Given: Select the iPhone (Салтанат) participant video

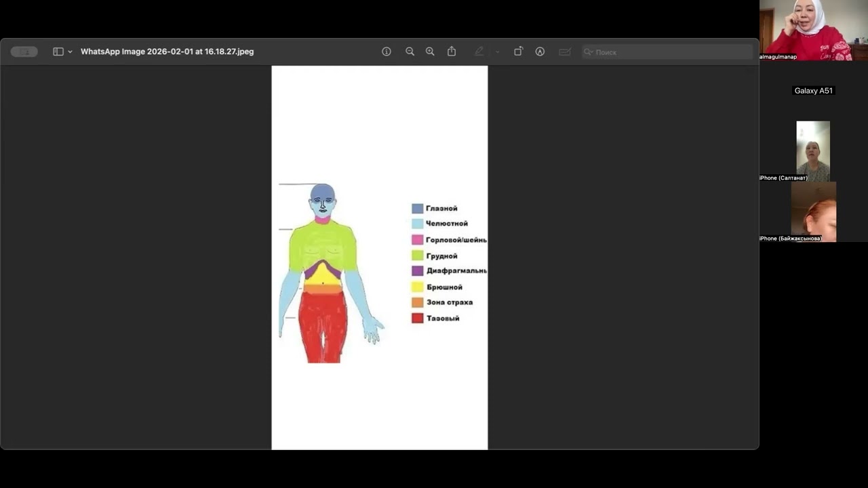Looking at the screenshot, I should point(813,151).
